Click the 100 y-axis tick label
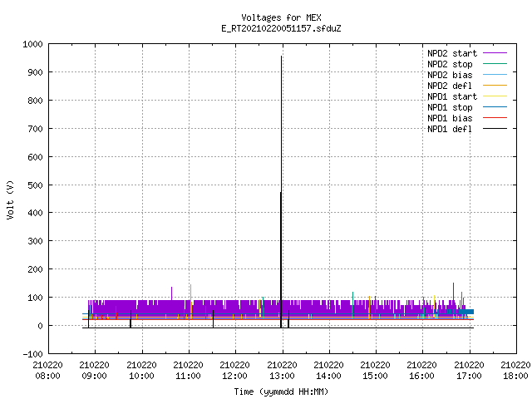Image resolution: width=532 pixels, height=399 pixels. 35,298
